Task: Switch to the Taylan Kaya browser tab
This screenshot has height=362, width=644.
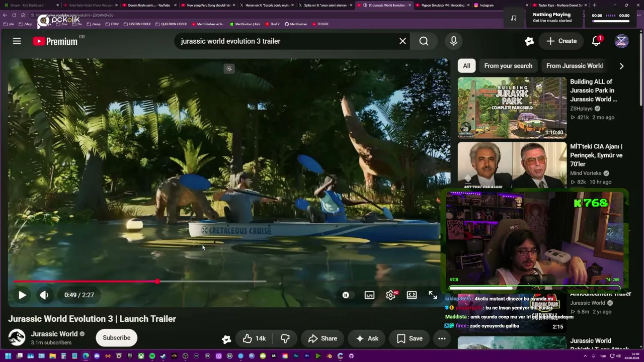Action: [x=559, y=5]
